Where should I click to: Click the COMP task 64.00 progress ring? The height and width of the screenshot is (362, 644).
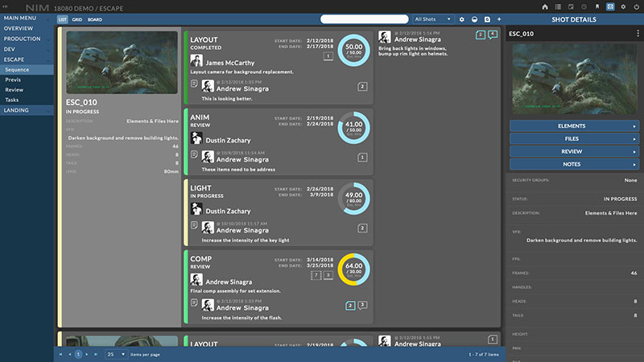(353, 269)
